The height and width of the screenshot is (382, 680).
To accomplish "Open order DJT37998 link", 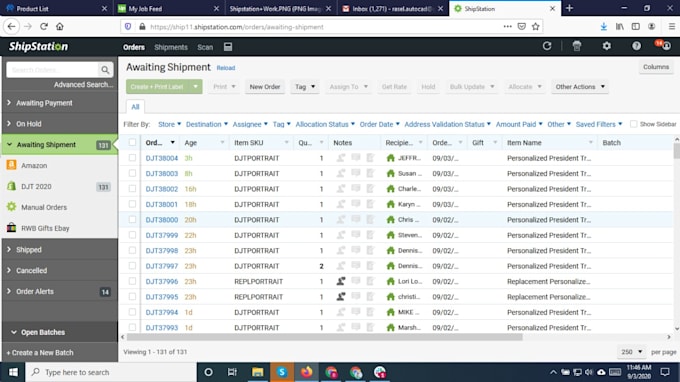I will 162,251.
